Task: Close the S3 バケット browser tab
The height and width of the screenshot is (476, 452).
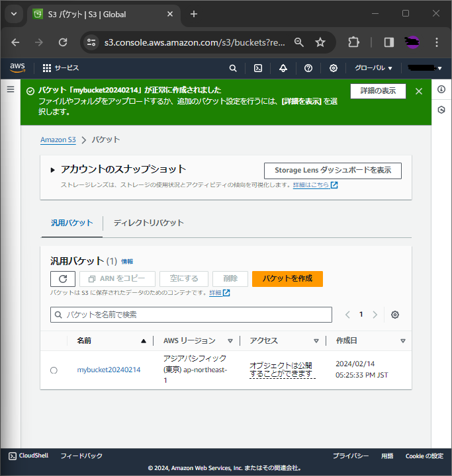Action: coord(170,14)
